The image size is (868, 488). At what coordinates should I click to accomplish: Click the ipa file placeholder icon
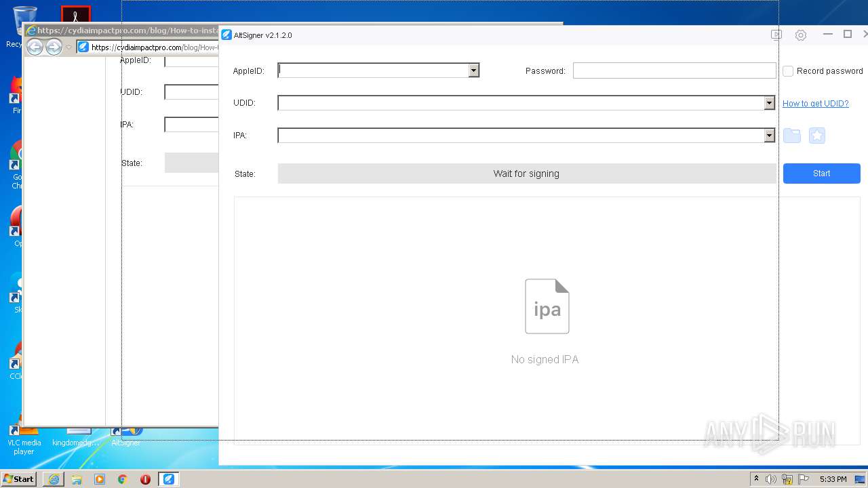(x=547, y=306)
